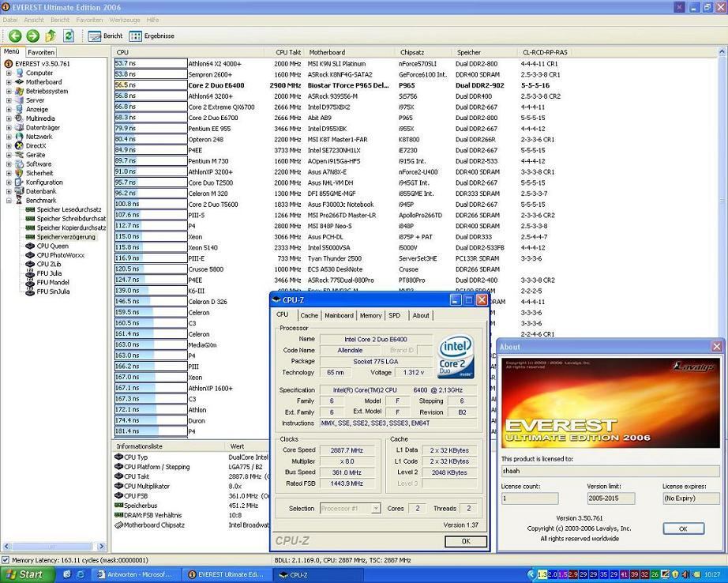728x583 pixels.
Task: Select the CPU Queen benchmark icon
Action: pos(30,246)
